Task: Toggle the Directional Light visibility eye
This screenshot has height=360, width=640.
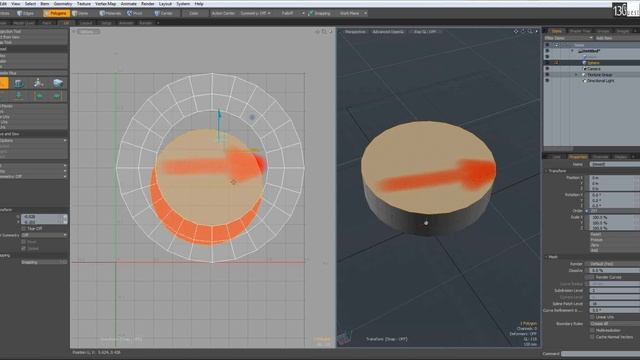Action: point(547,81)
